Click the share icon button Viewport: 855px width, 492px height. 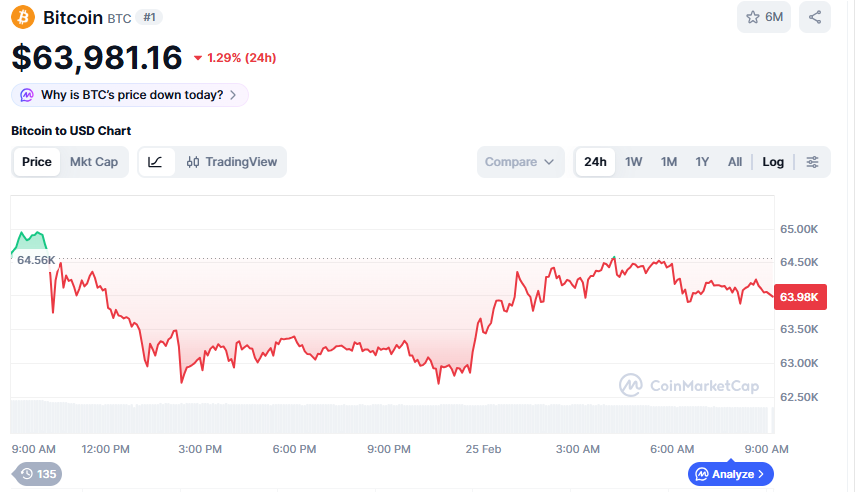pyautogui.click(x=815, y=17)
